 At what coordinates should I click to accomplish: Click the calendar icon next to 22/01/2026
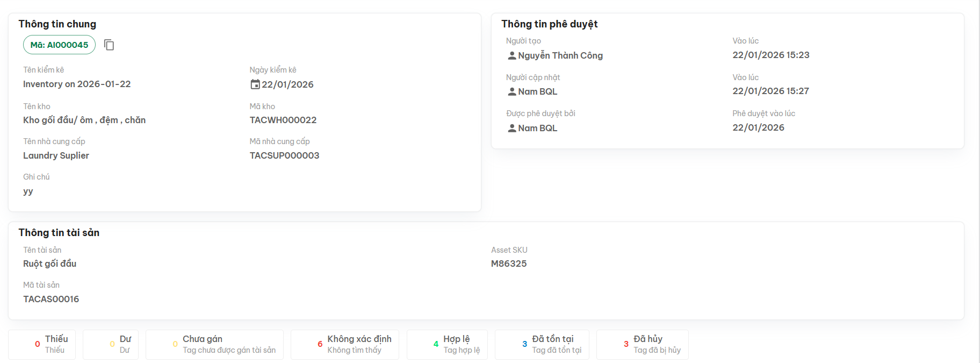pyautogui.click(x=255, y=84)
